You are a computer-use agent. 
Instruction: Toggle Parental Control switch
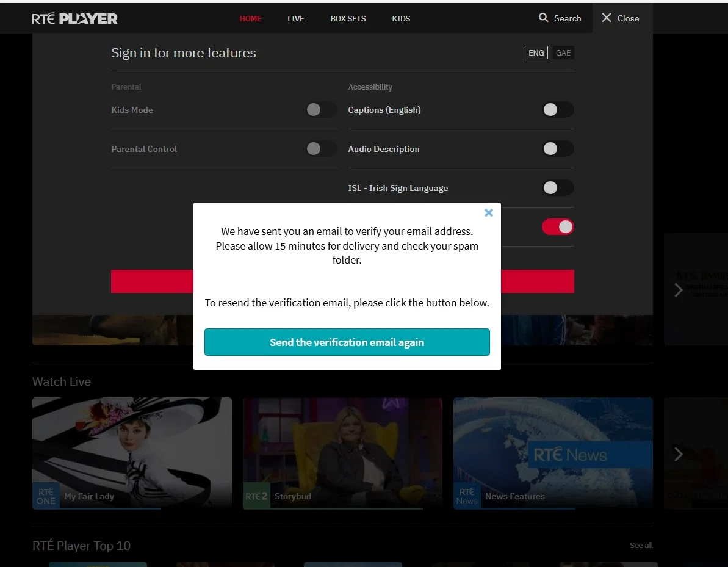click(322, 148)
